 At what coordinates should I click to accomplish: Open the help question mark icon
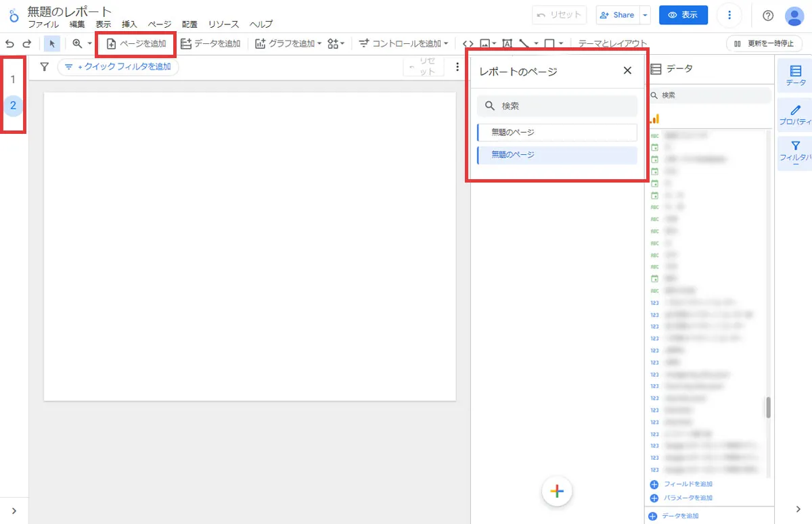pos(767,16)
